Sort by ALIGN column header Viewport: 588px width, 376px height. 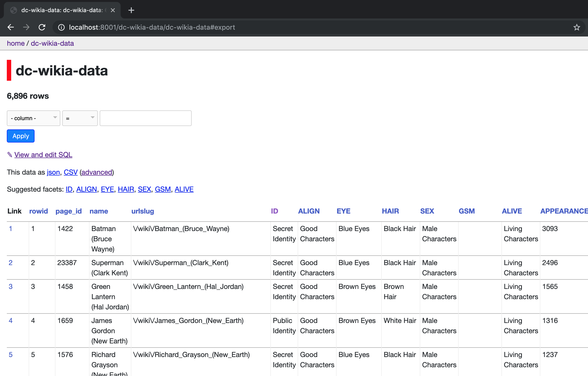click(309, 211)
